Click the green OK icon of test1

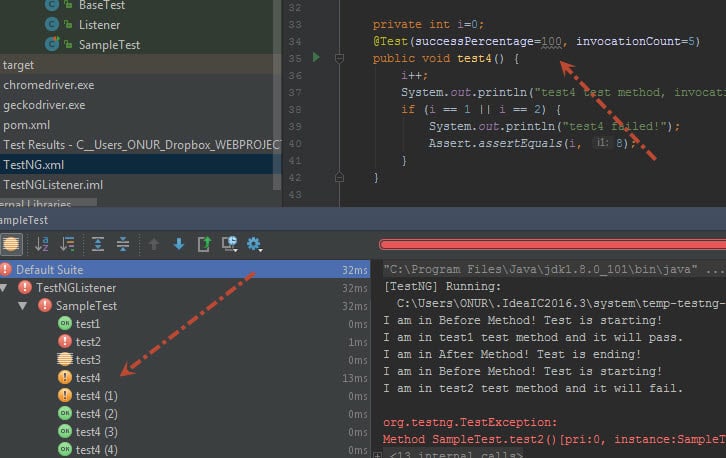(65, 323)
